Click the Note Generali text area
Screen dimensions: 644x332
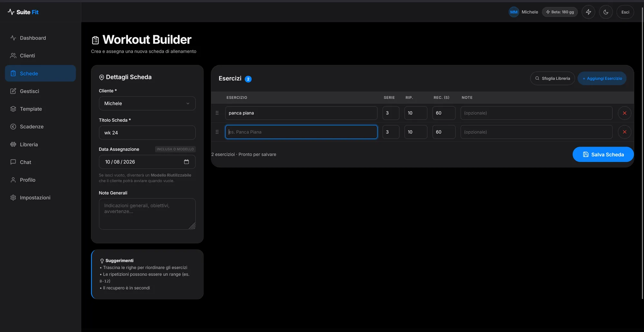147,214
